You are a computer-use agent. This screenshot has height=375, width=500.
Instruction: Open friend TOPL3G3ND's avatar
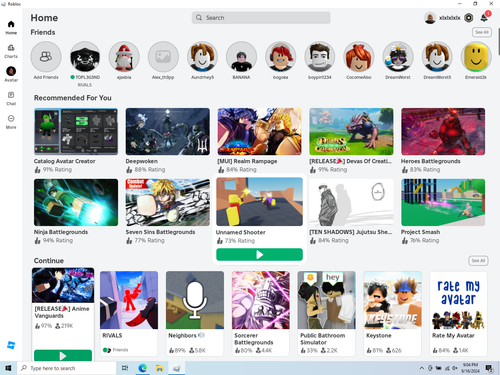point(85,57)
